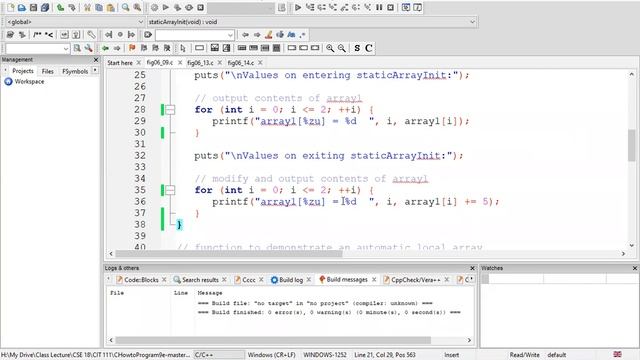Cut selection with scissors icon
The height and width of the screenshot is (360, 640).
tap(87, 7)
